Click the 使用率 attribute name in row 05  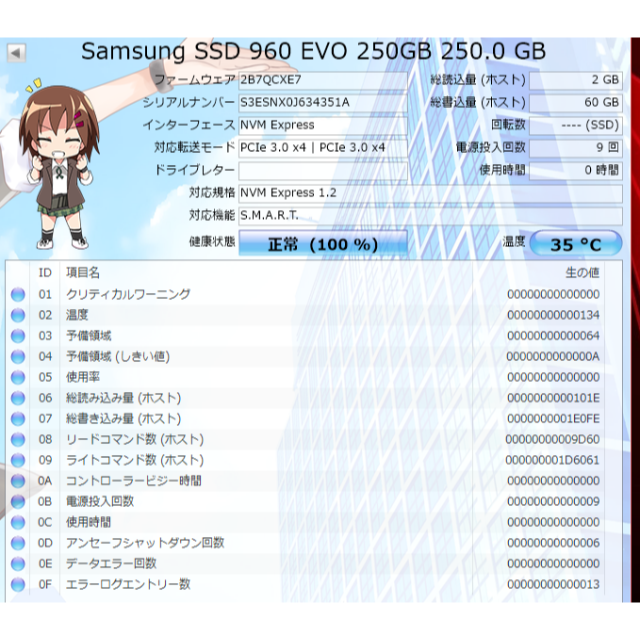83,377
